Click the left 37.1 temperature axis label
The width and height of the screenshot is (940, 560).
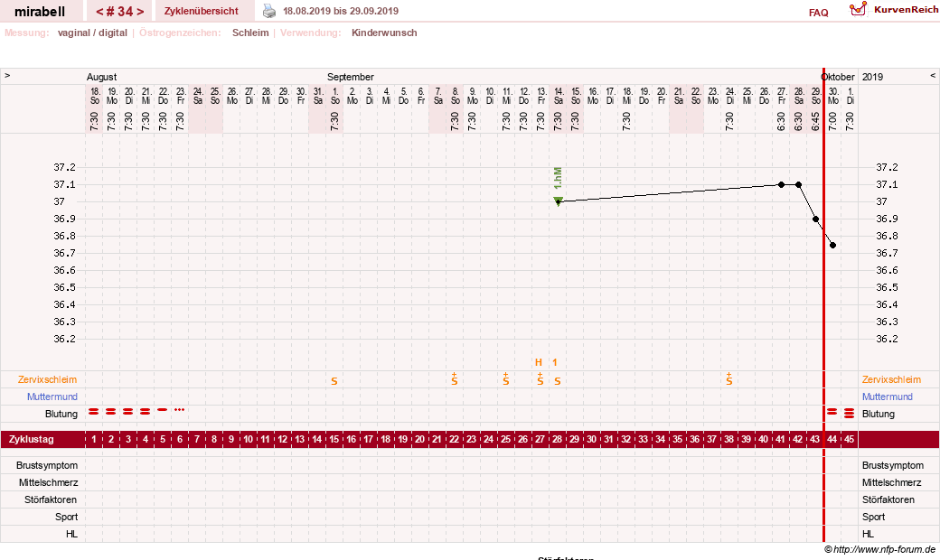[x=65, y=184]
